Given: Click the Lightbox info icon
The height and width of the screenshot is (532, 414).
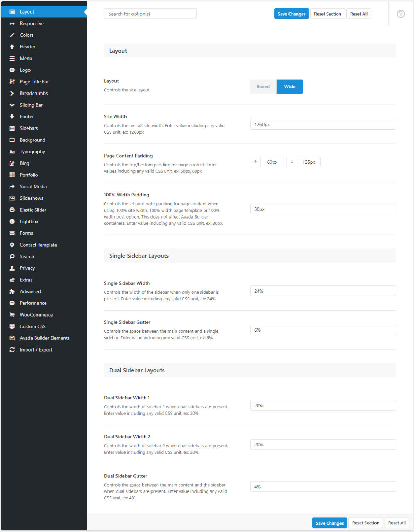Looking at the screenshot, I should click(12, 222).
